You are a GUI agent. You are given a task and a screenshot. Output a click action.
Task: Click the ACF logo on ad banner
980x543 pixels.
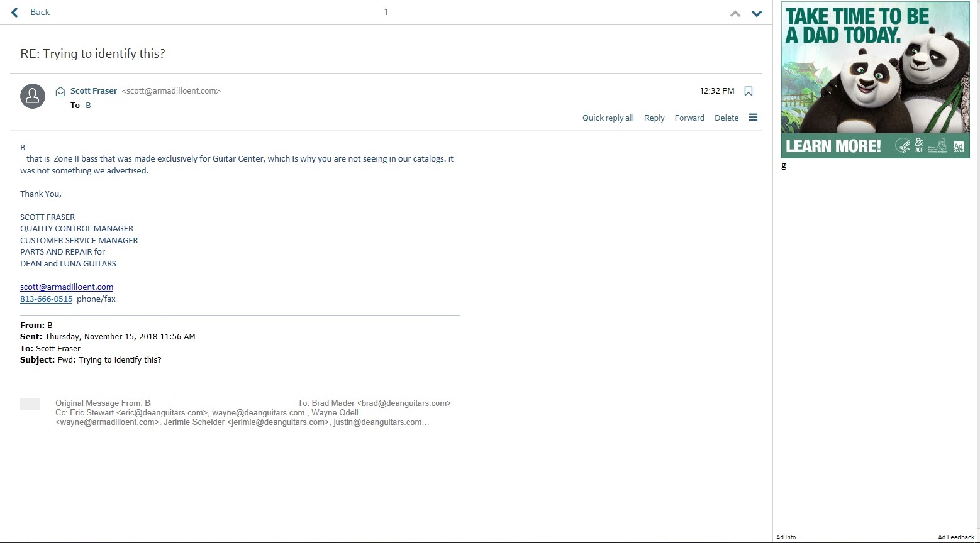[x=920, y=146]
